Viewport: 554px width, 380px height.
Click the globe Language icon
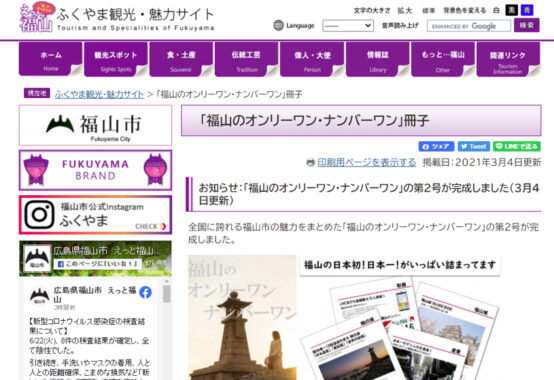[x=278, y=25]
